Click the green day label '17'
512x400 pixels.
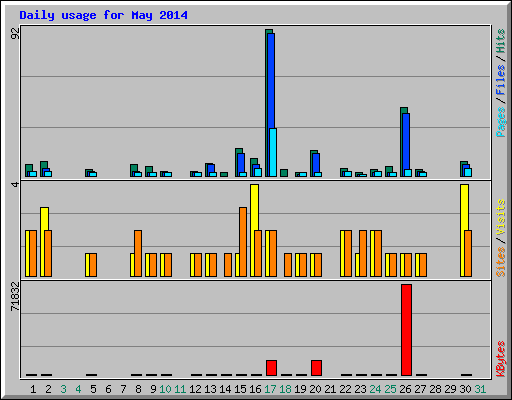click(x=270, y=389)
